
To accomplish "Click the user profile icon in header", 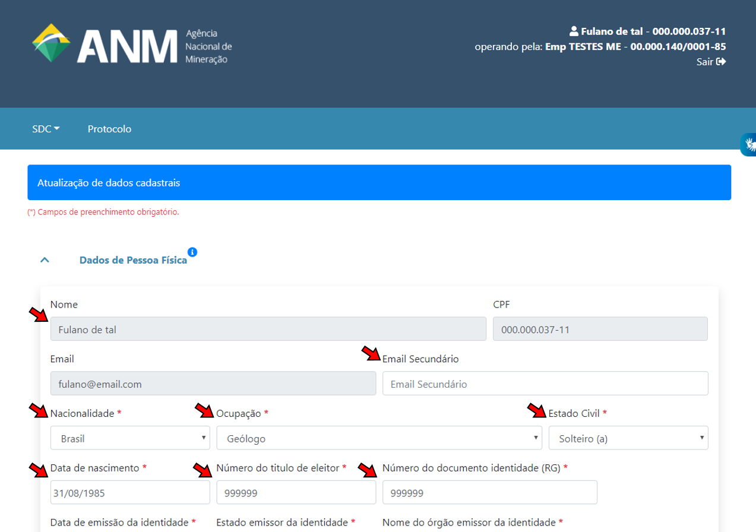I will 573,31.
